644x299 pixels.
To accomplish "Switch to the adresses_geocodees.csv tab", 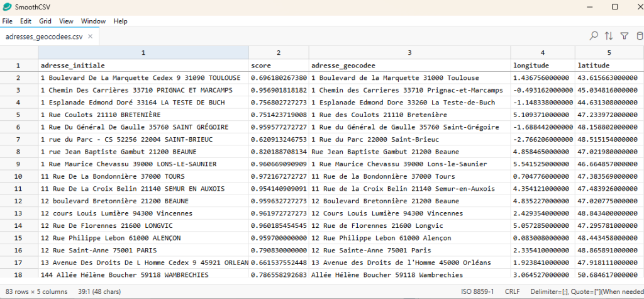I will 44,37.
